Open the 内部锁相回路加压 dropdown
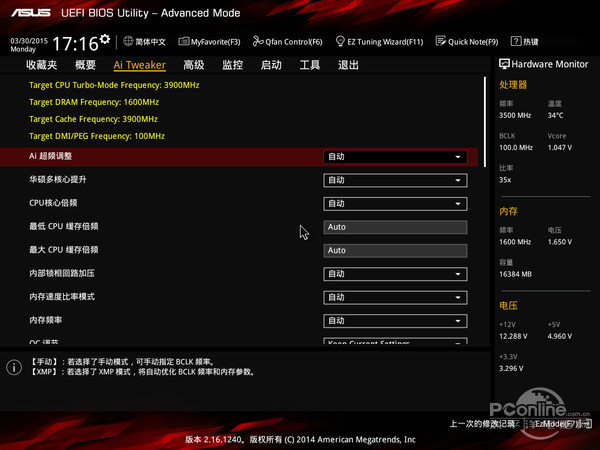 tap(395, 274)
